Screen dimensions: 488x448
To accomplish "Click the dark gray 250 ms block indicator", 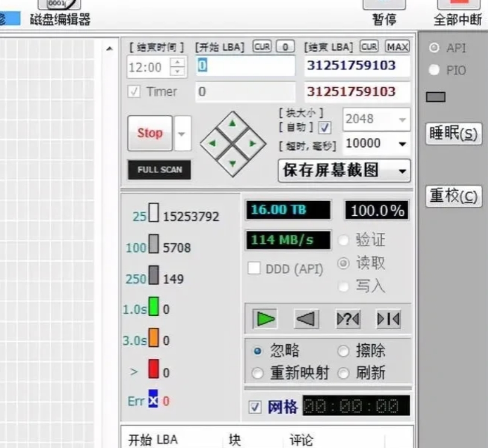I will (x=153, y=275).
